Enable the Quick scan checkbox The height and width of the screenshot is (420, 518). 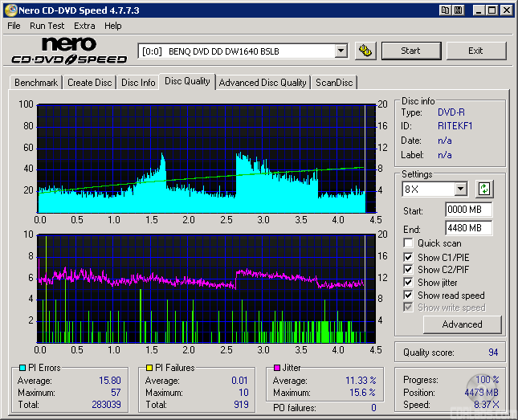pyautogui.click(x=409, y=243)
